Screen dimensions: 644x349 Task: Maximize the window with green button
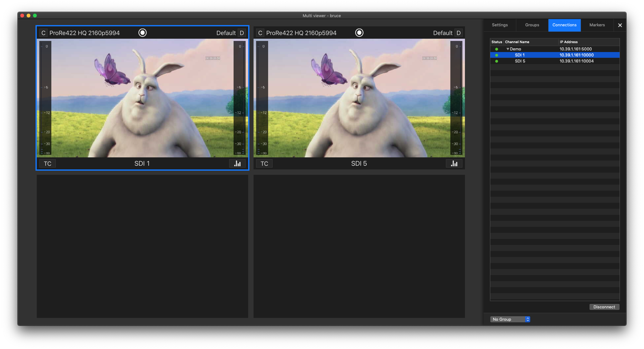pos(35,16)
